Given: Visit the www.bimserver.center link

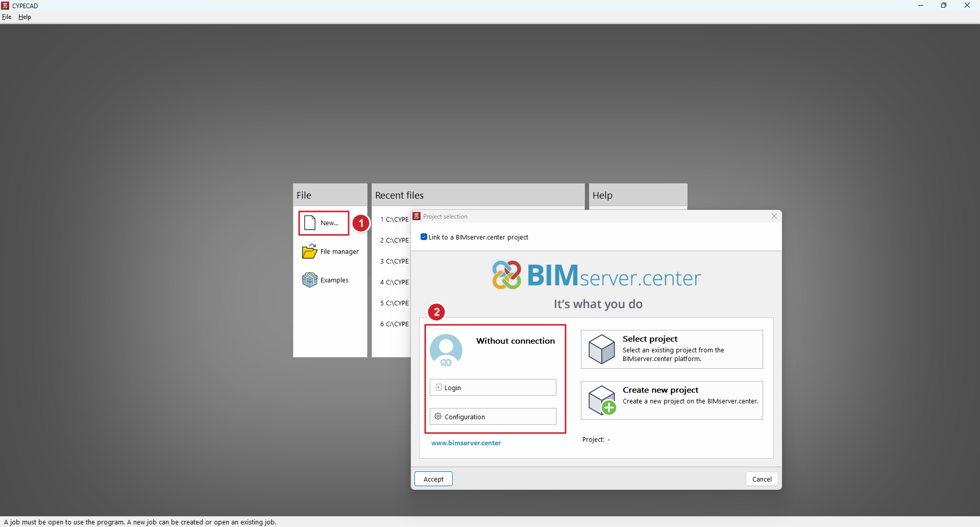Looking at the screenshot, I should 466,443.
